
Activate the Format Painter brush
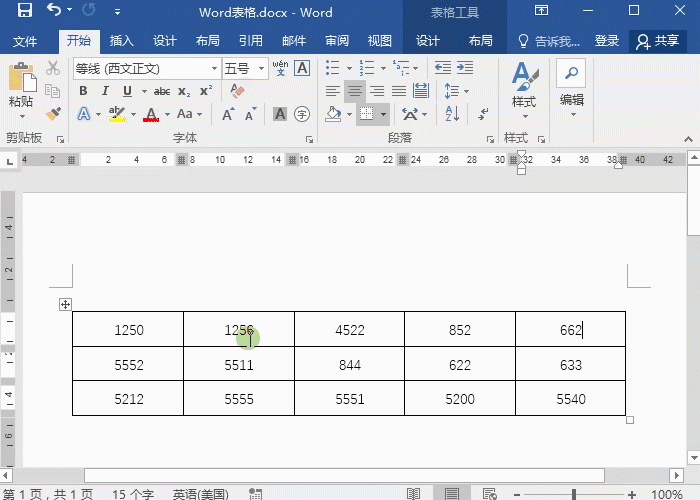coord(53,113)
